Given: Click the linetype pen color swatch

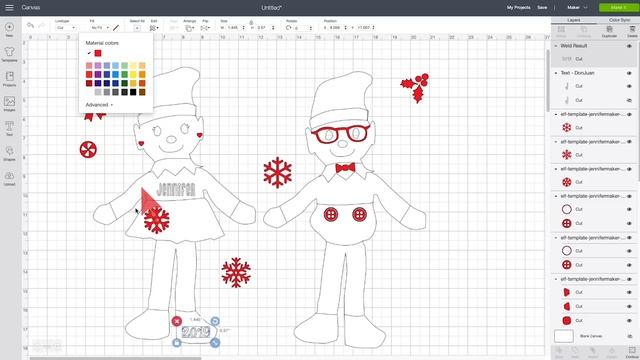Looking at the screenshot, I should (116, 28).
